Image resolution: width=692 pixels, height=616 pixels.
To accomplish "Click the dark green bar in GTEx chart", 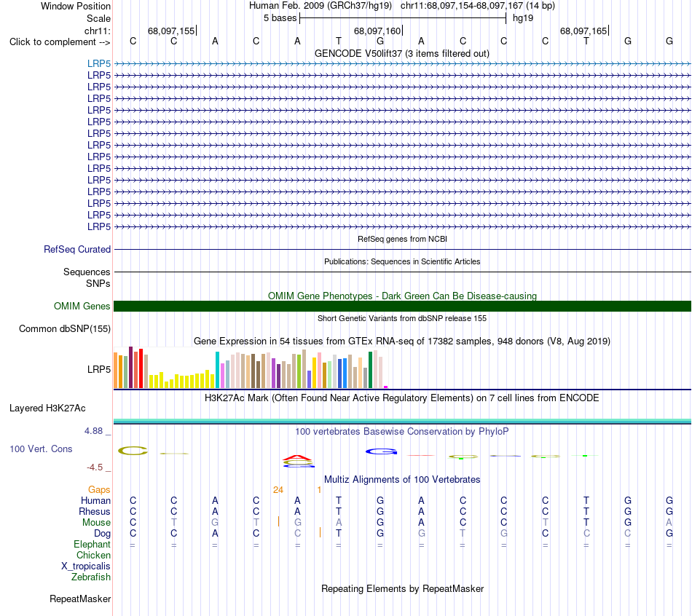I will click(x=370, y=370).
